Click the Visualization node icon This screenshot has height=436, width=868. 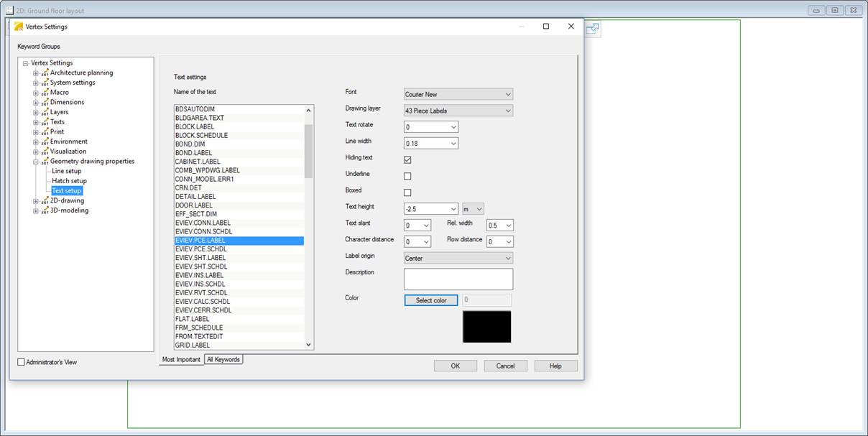(45, 152)
